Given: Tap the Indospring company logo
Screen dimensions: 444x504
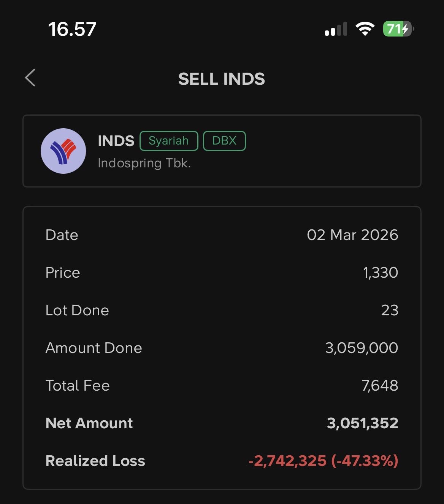Looking at the screenshot, I should 63,151.
